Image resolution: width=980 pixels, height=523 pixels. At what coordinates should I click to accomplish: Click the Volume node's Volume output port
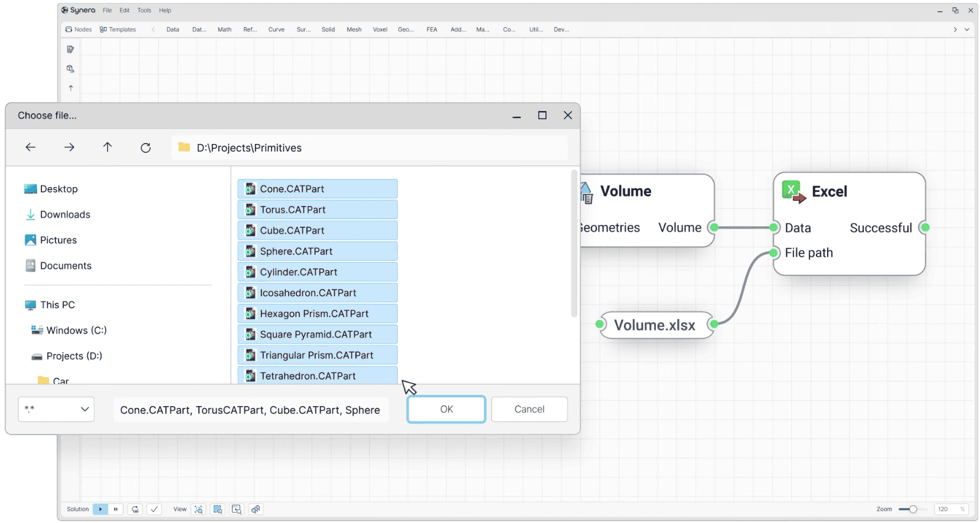pyautogui.click(x=714, y=227)
